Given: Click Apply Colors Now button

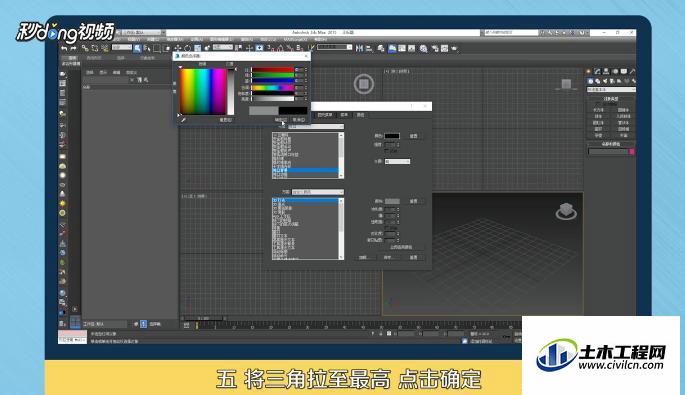Looking at the screenshot, I should click(x=401, y=247).
